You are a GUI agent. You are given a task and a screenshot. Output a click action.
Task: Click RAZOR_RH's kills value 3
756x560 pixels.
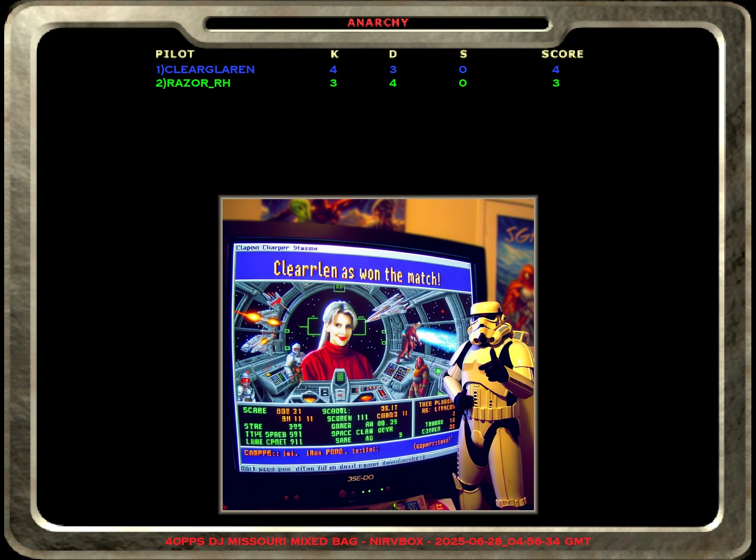click(x=333, y=83)
